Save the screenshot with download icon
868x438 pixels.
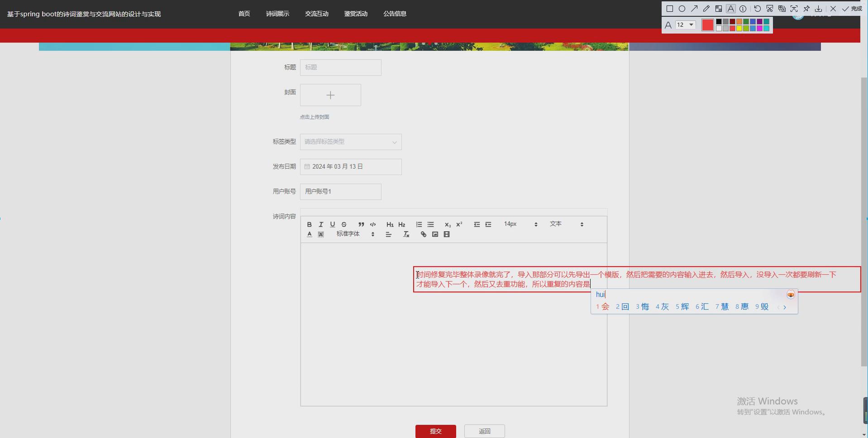(818, 9)
